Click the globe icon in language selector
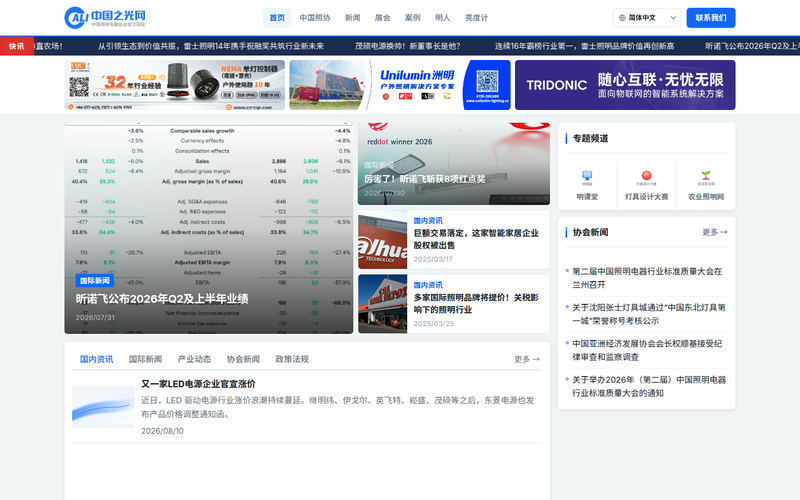 [622, 18]
